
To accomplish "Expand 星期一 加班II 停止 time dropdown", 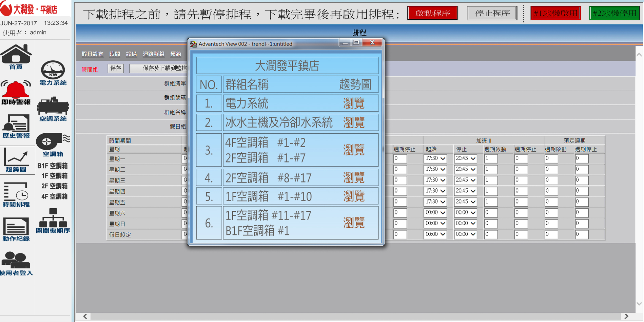I will [x=466, y=158].
